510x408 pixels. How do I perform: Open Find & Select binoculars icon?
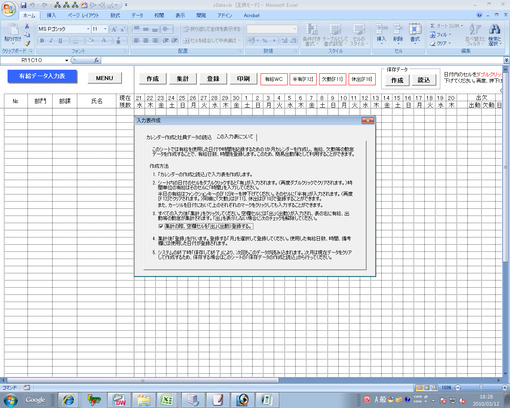click(x=495, y=35)
